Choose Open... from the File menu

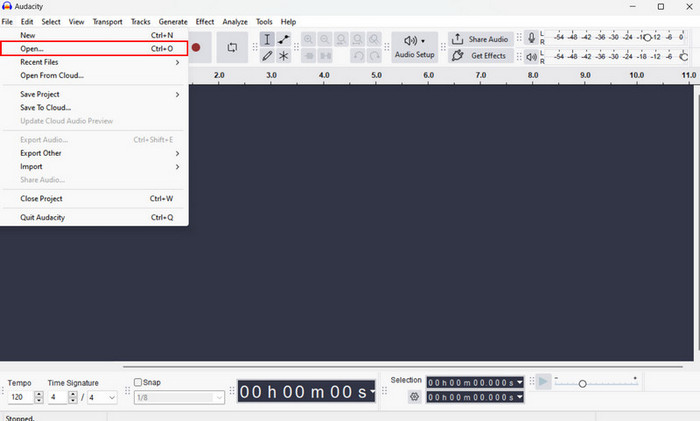[94, 49]
